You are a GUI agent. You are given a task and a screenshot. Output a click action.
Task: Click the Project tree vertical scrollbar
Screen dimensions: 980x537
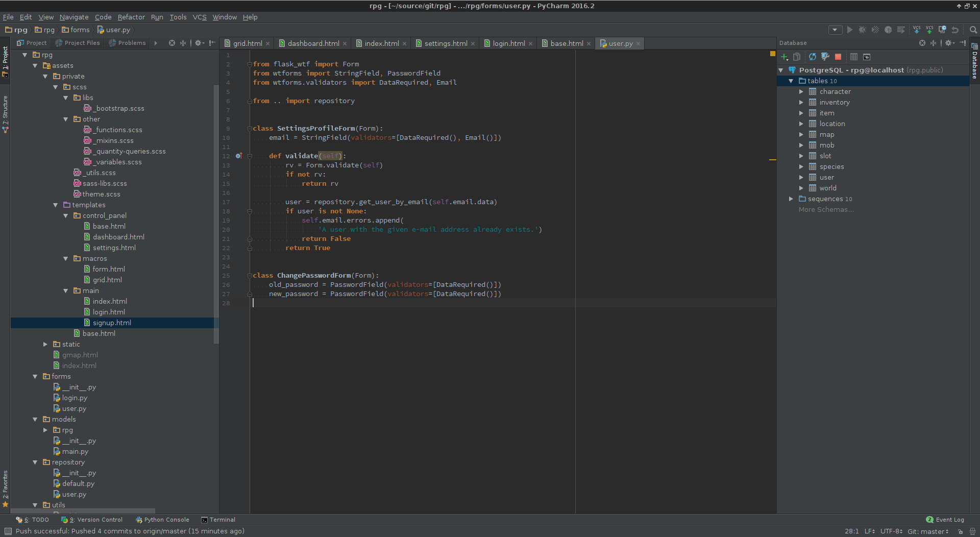point(216,214)
